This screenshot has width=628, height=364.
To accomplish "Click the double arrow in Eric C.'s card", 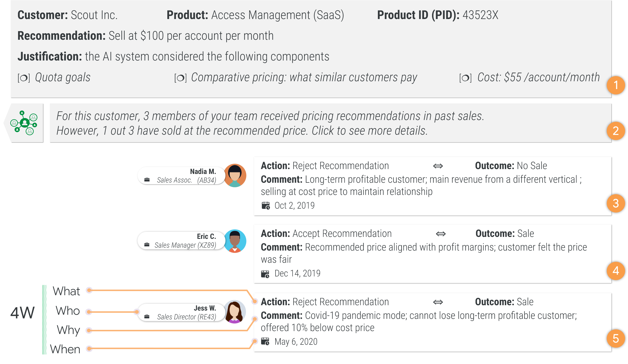I will point(441,234).
